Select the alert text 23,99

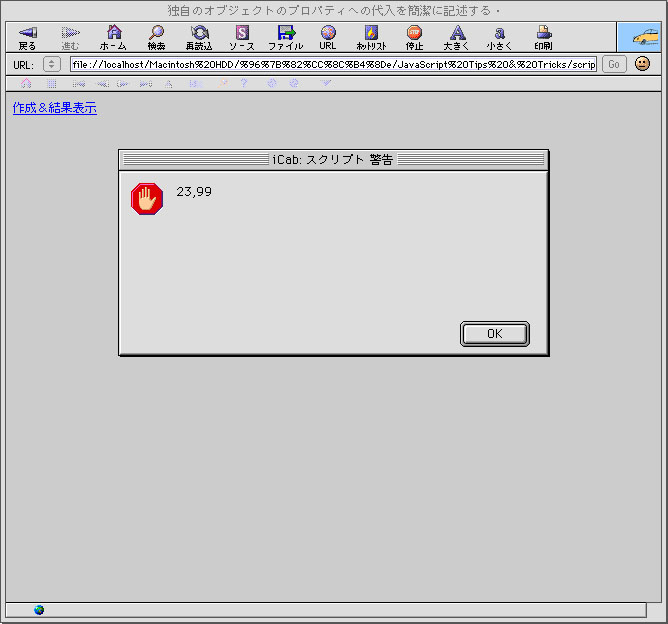coord(194,192)
